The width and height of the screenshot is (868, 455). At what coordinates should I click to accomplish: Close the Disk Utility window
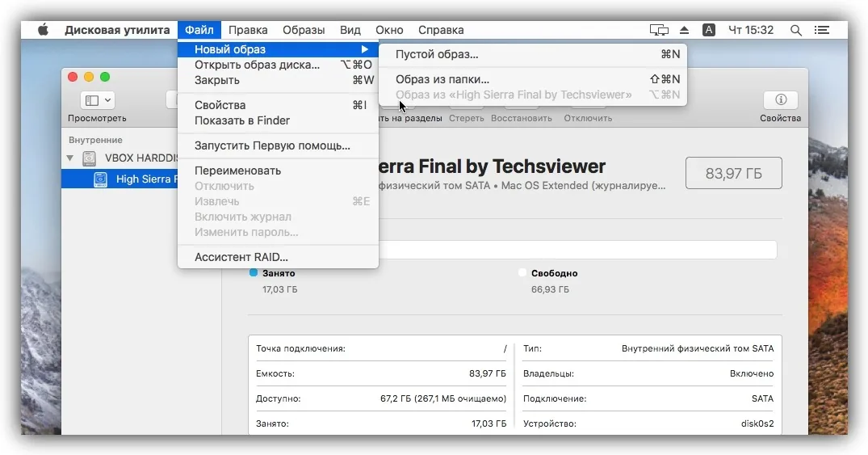pyautogui.click(x=73, y=77)
